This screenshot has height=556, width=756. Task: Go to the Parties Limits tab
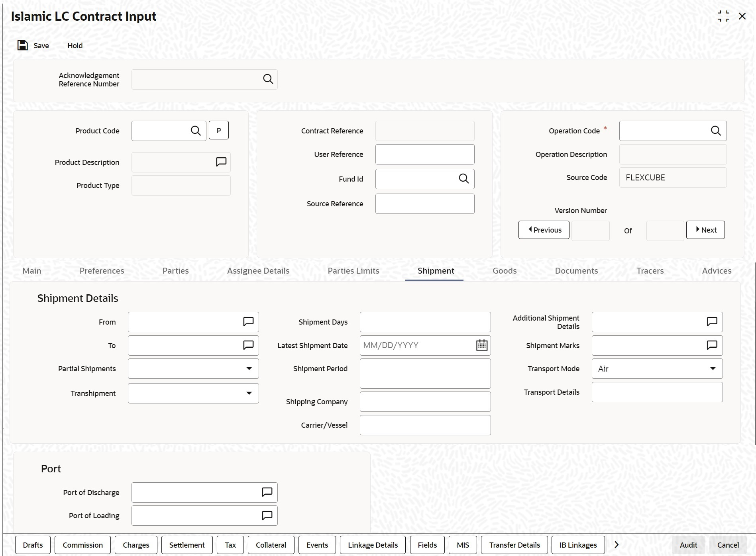pyautogui.click(x=353, y=271)
